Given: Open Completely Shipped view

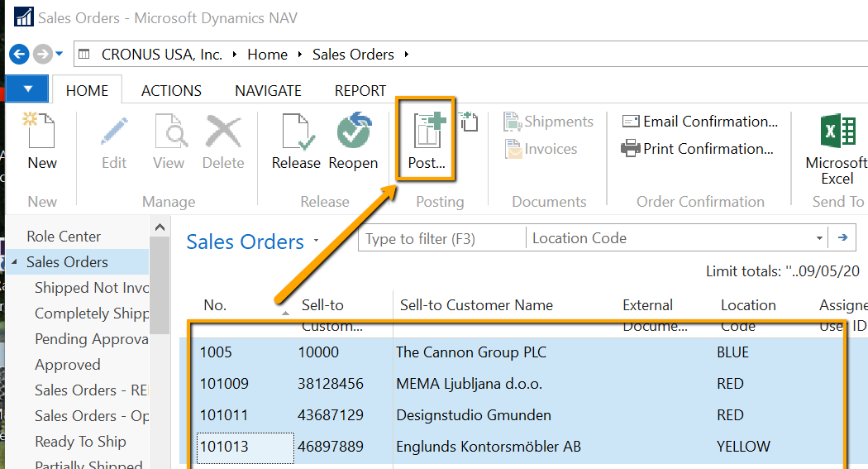Looking at the screenshot, I should 91,313.
